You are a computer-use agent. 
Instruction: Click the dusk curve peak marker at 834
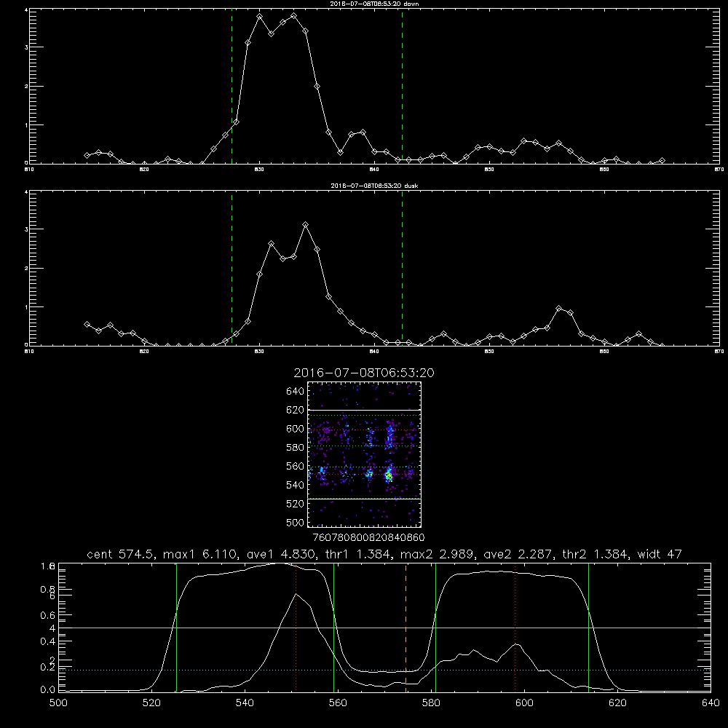pos(305,225)
